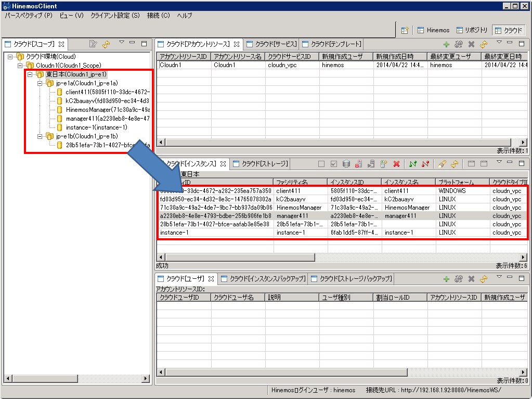The image size is (532, 399).
Task: Open the view menu triangle in the Cloud Scope panel
Action: point(122,43)
